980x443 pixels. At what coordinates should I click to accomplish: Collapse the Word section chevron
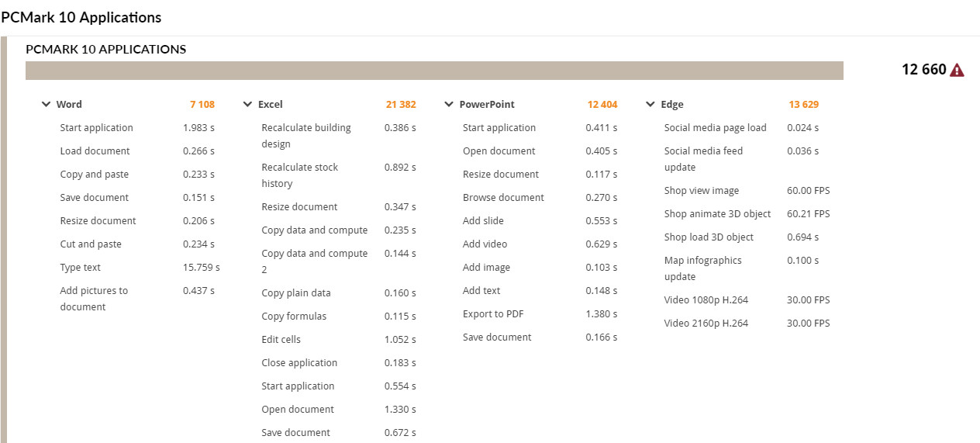[46, 104]
